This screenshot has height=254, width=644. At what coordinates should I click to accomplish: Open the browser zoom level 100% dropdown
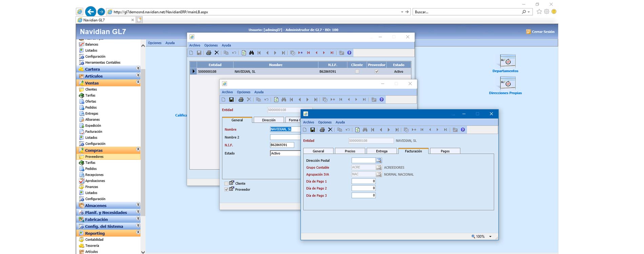[x=490, y=236]
